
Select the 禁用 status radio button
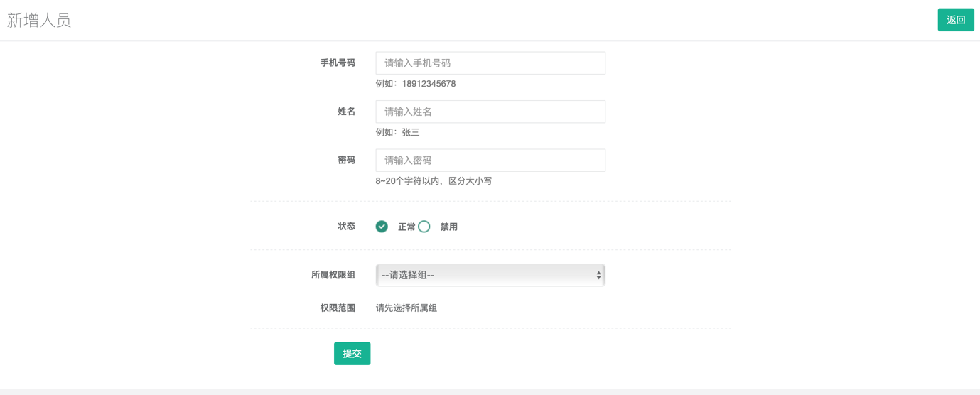tap(424, 227)
